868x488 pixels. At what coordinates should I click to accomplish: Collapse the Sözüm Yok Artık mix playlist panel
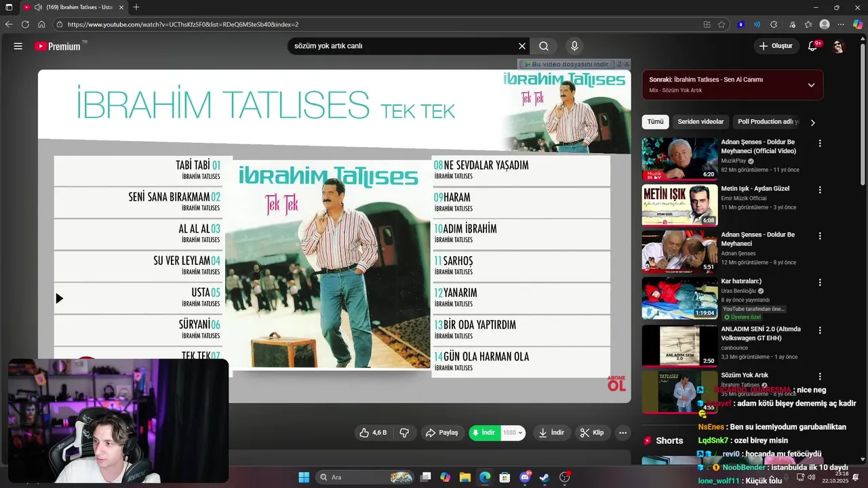811,85
